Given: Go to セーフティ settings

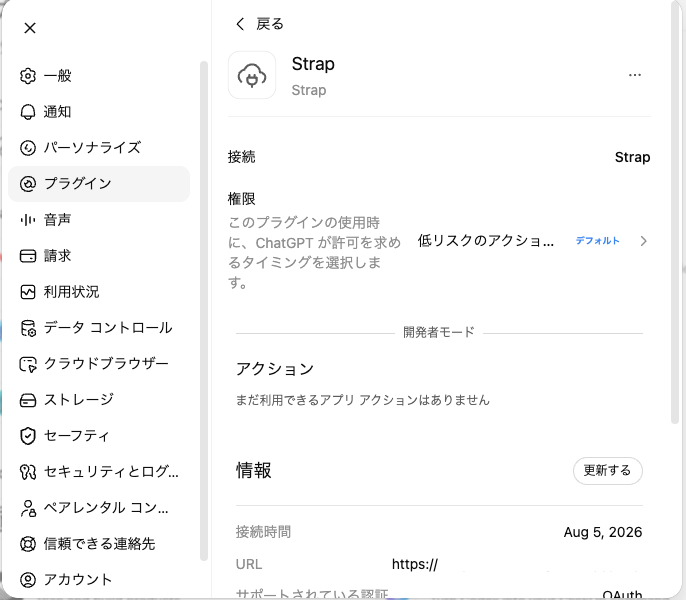Looking at the screenshot, I should pos(99,436).
